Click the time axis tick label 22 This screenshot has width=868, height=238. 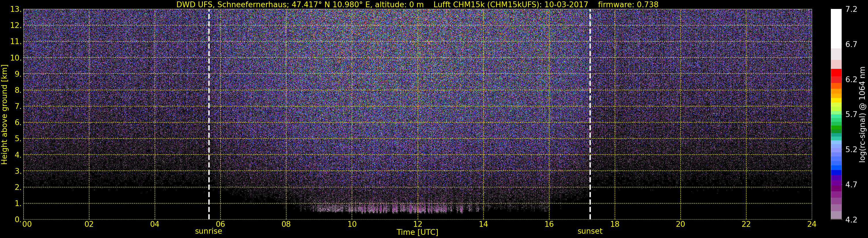click(746, 224)
